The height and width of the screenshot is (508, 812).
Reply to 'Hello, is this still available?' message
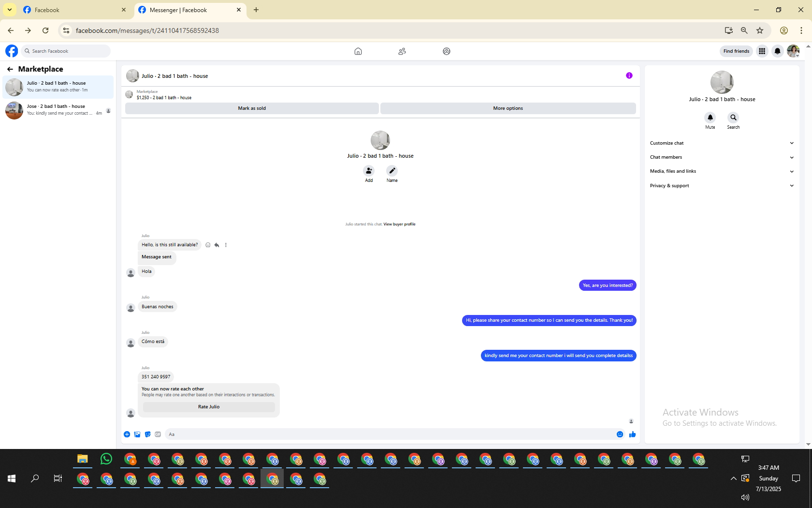coord(217,245)
